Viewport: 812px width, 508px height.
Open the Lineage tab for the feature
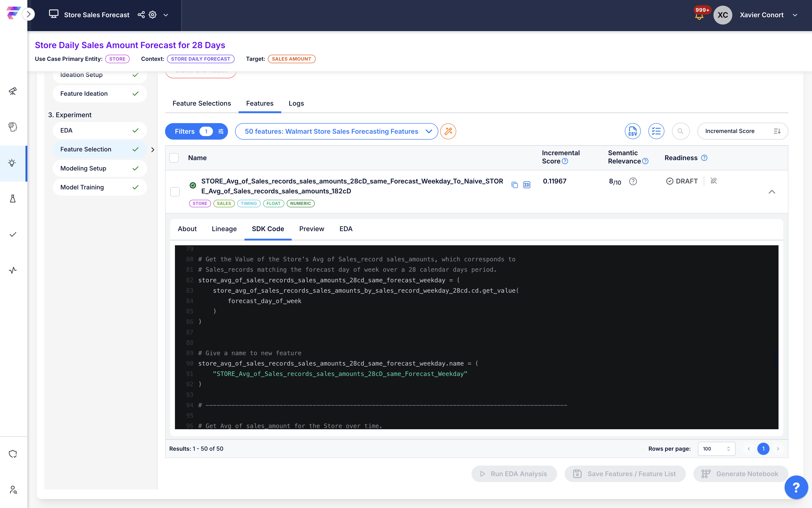point(224,229)
